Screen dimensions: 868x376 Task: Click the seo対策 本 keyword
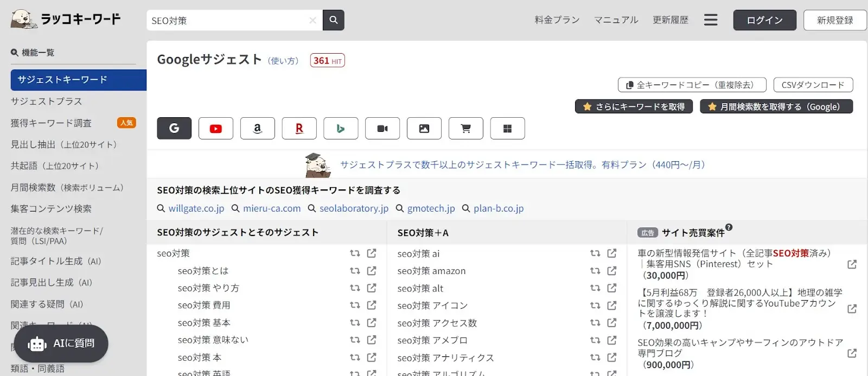[x=200, y=358]
